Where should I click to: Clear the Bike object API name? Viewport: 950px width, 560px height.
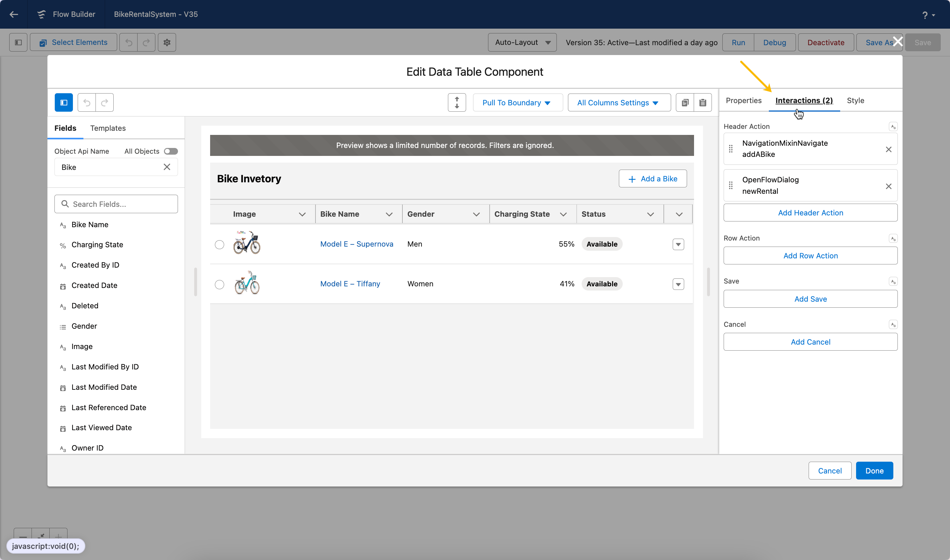pos(167,167)
